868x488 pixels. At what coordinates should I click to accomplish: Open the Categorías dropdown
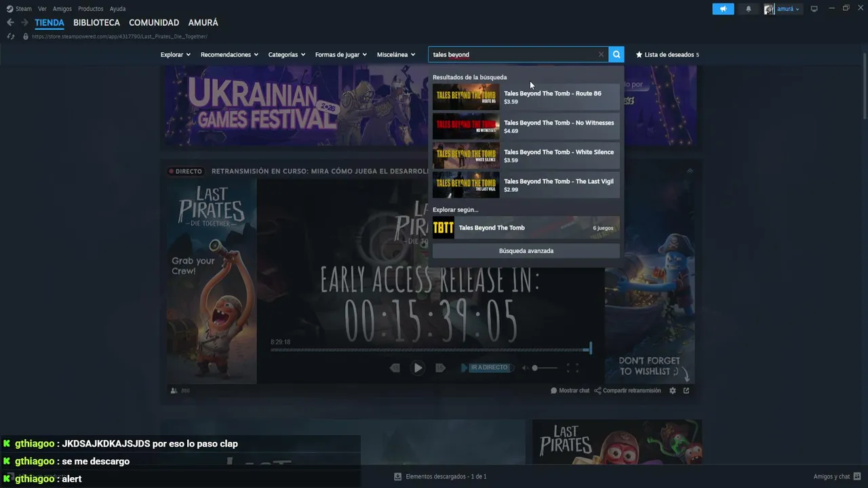tap(287, 54)
